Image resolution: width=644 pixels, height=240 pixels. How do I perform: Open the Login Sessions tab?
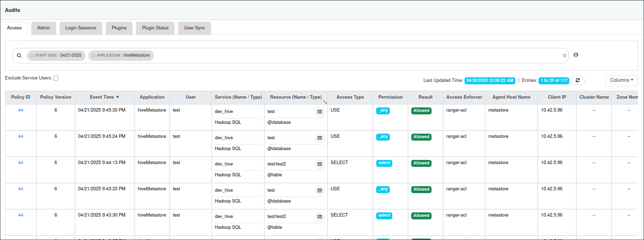(81, 28)
